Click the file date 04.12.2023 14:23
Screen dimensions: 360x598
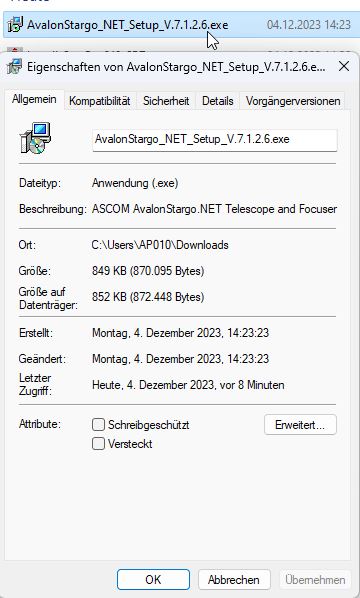[x=309, y=25]
